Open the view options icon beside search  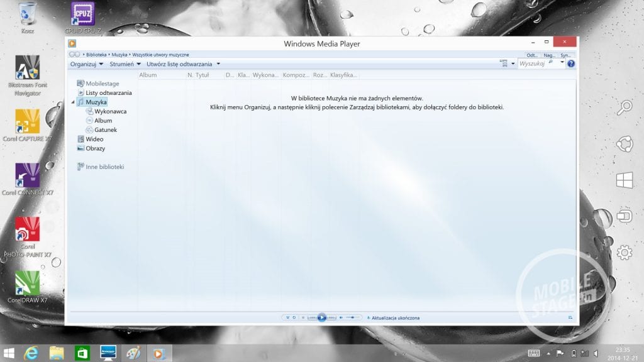point(504,63)
